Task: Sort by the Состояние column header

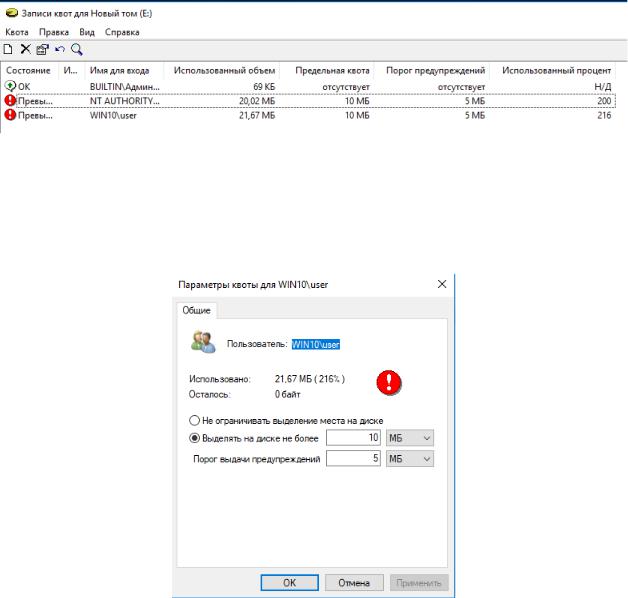Action: pyautogui.click(x=29, y=70)
